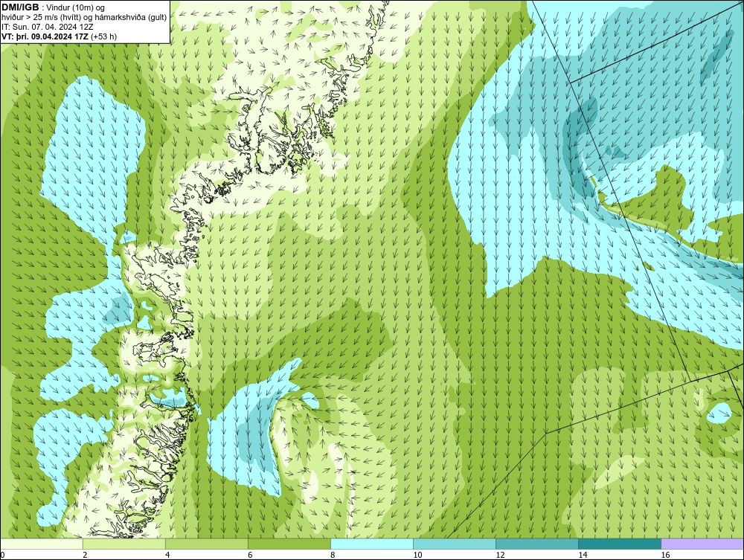Screen dimensions: 744x560
Task: Click the scale label '8'
Action: (x=333, y=555)
